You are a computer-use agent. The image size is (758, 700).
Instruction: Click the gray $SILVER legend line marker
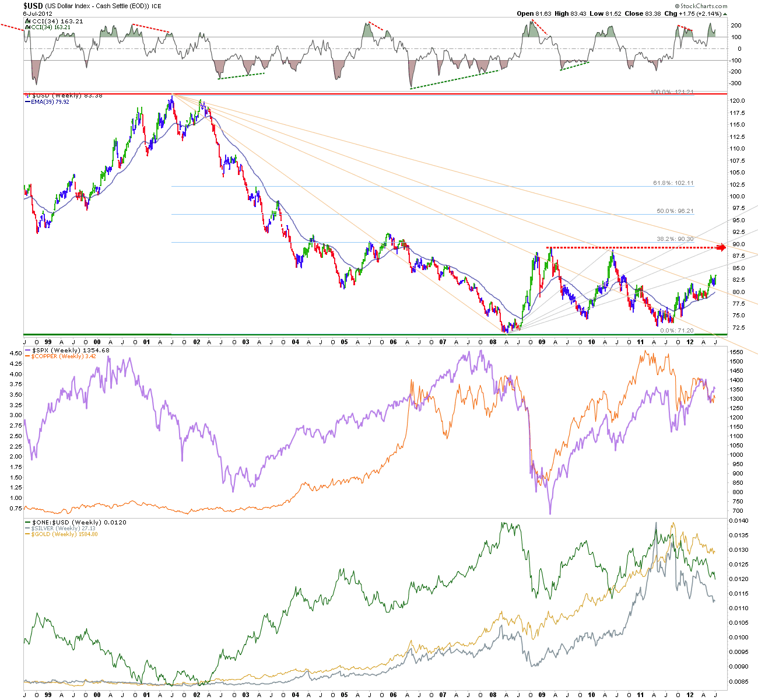pyautogui.click(x=26, y=528)
